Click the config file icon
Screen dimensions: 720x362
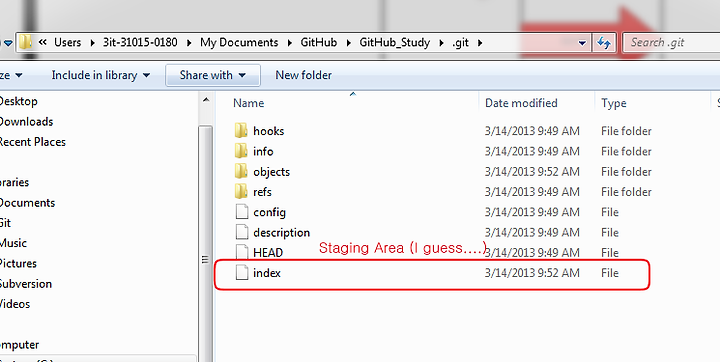click(242, 212)
